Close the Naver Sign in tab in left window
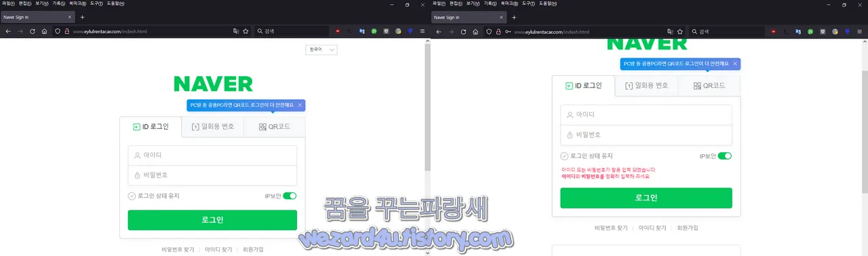The height and width of the screenshot is (256, 868). tap(70, 16)
